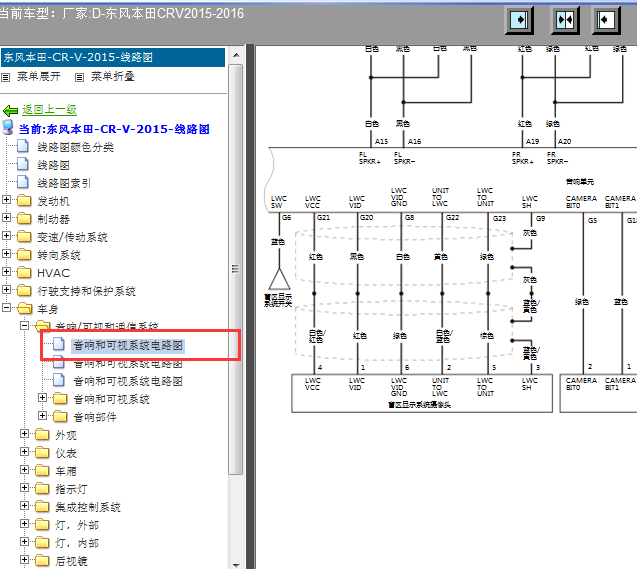The image size is (637, 569).
Task: Click the tree panel scrollbar thumb
Action: click(235, 269)
